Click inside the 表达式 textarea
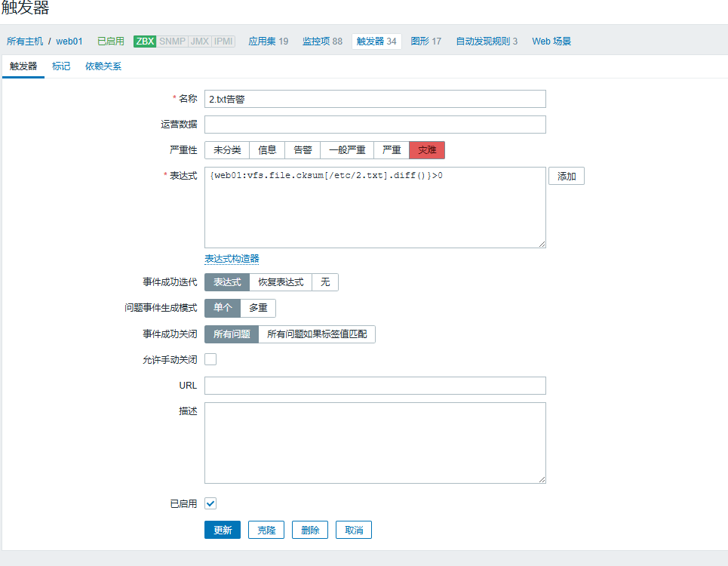 coord(375,208)
